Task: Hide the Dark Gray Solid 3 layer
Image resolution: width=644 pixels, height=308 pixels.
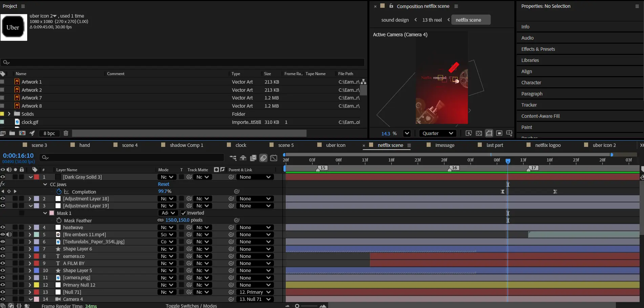Action: click(x=3, y=177)
